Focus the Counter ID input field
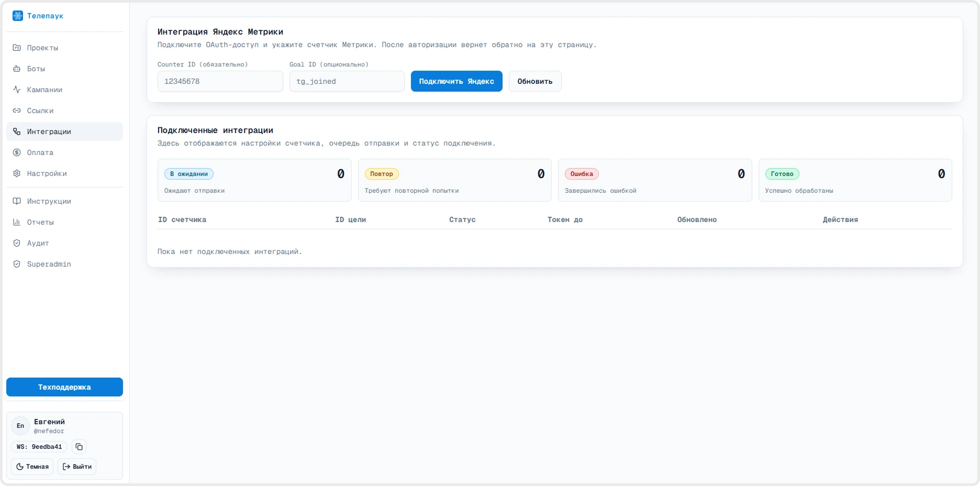 (220, 81)
